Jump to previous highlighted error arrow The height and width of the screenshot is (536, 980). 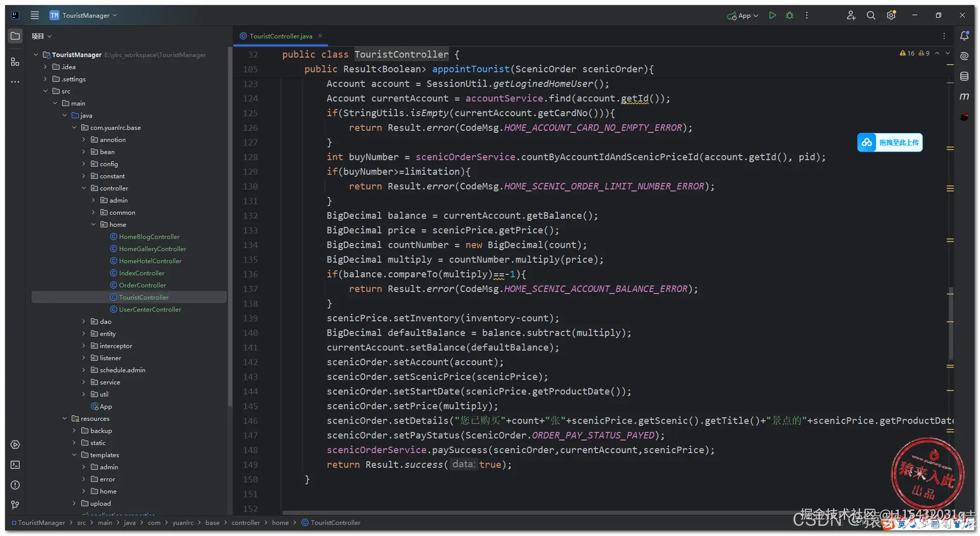(937, 53)
